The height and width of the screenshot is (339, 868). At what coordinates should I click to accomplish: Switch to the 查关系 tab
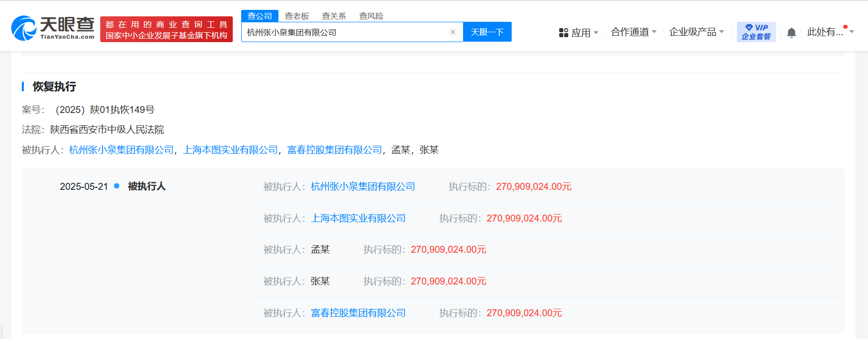click(x=334, y=16)
